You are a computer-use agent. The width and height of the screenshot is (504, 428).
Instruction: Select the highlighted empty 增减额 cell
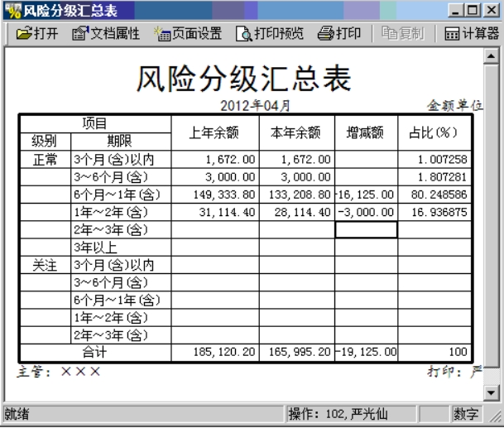point(366,229)
